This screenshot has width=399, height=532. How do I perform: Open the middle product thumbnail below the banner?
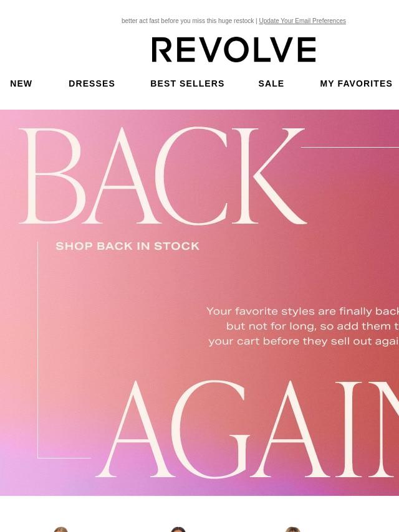tap(178, 530)
